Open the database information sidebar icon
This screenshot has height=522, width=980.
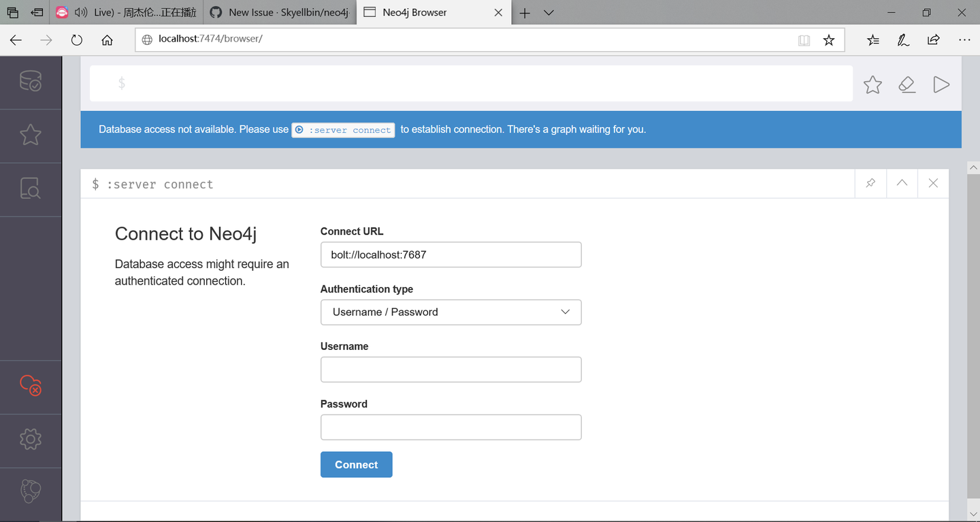point(31,82)
